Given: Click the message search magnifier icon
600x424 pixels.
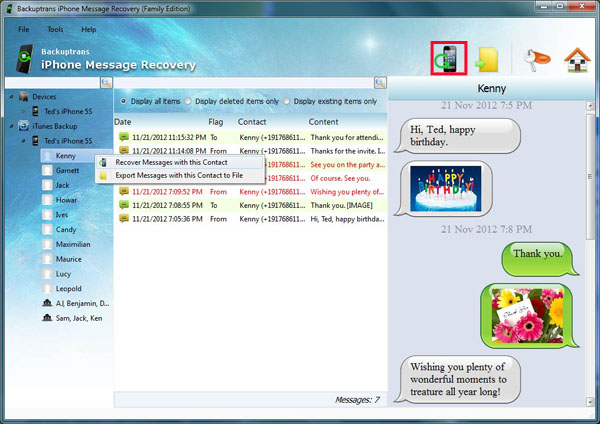Looking at the screenshot, I should (380, 82).
